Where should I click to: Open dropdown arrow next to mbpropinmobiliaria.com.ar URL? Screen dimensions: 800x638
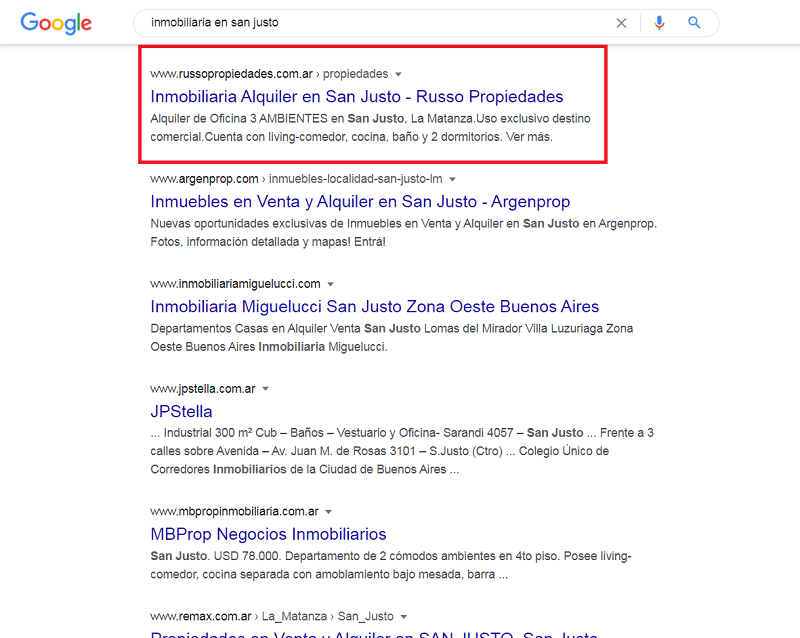[x=329, y=512]
